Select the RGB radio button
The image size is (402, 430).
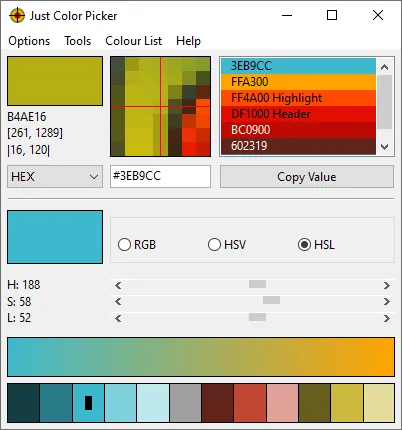click(137, 245)
